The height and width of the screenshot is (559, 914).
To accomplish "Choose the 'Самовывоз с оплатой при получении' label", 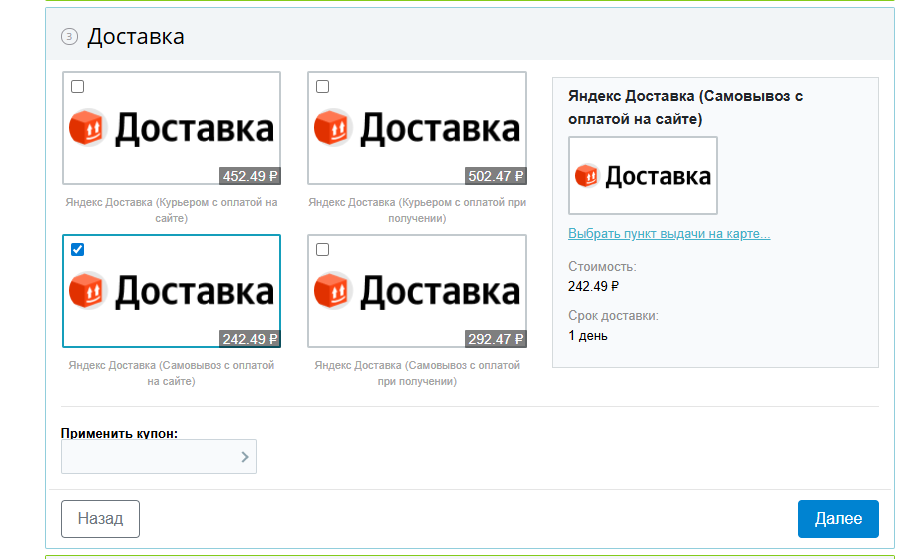I will (416, 373).
